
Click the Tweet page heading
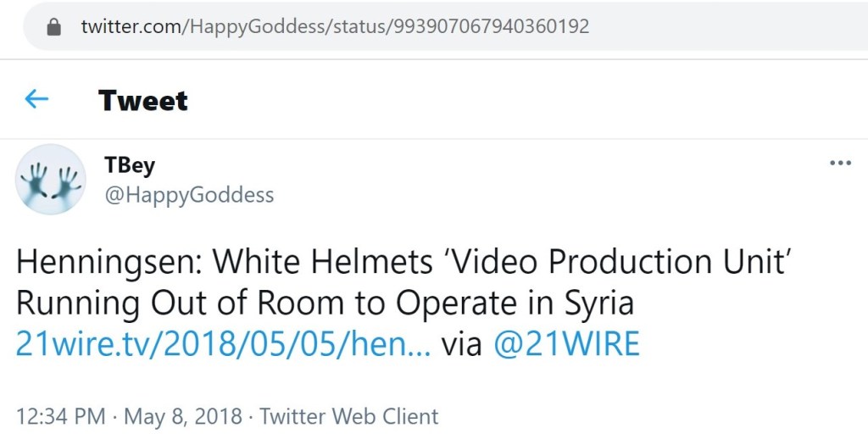pos(142,100)
